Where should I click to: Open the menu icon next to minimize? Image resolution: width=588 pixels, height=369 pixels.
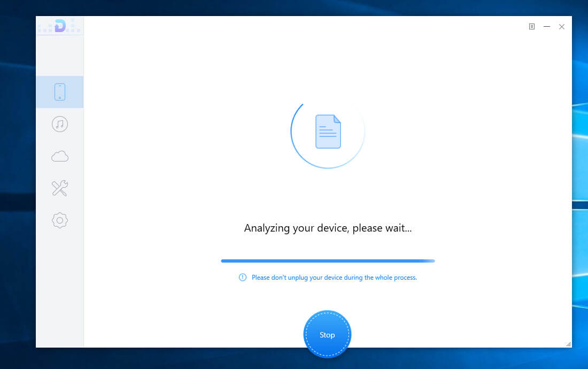pyautogui.click(x=532, y=26)
